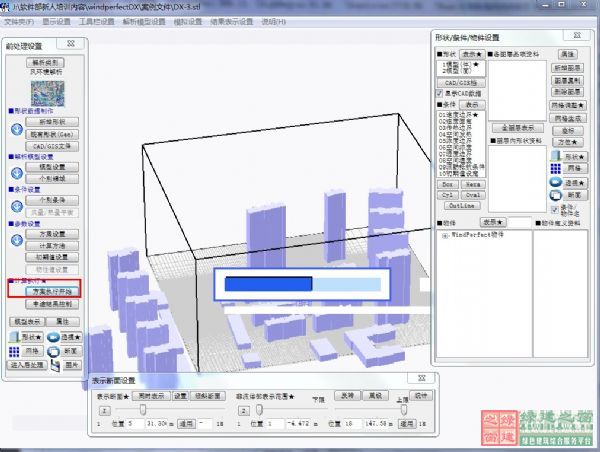Click the blue grid icon beside 网格
Image resolution: width=600 pixels, height=452 pixels.
coord(16,351)
